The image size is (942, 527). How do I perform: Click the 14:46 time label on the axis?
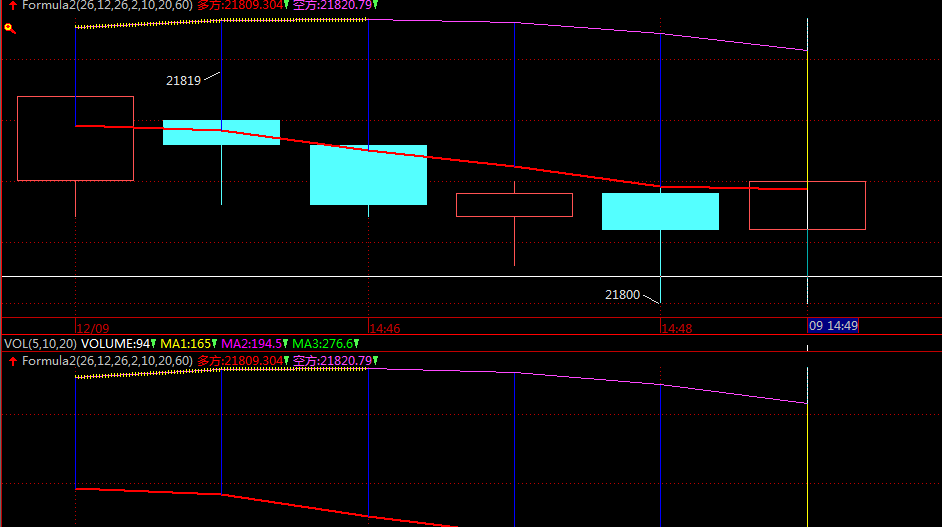[385, 329]
